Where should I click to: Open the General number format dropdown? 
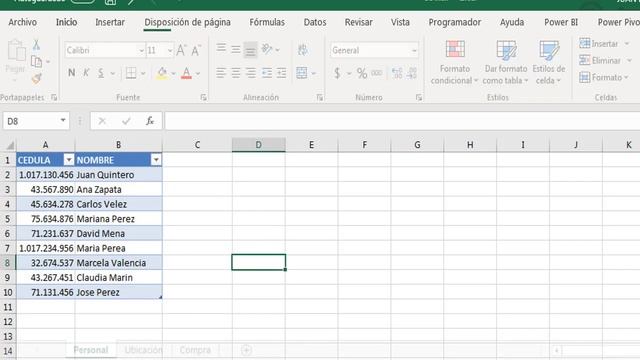(414, 51)
